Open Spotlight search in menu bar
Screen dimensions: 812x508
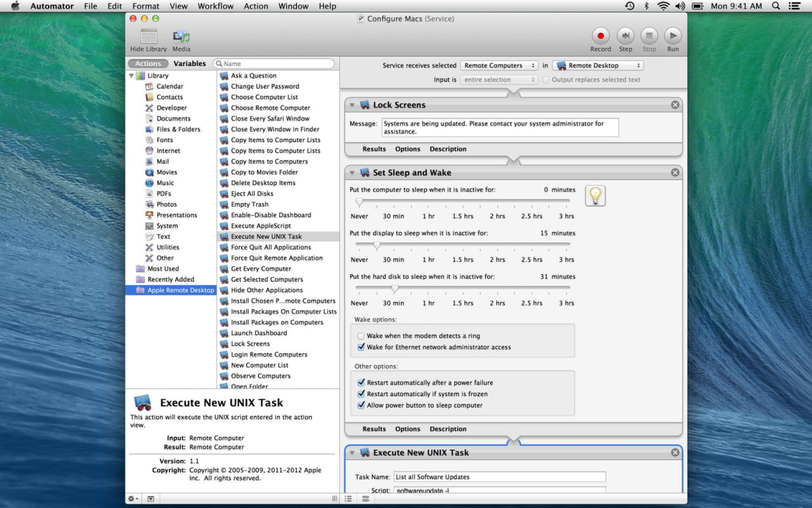click(776, 6)
